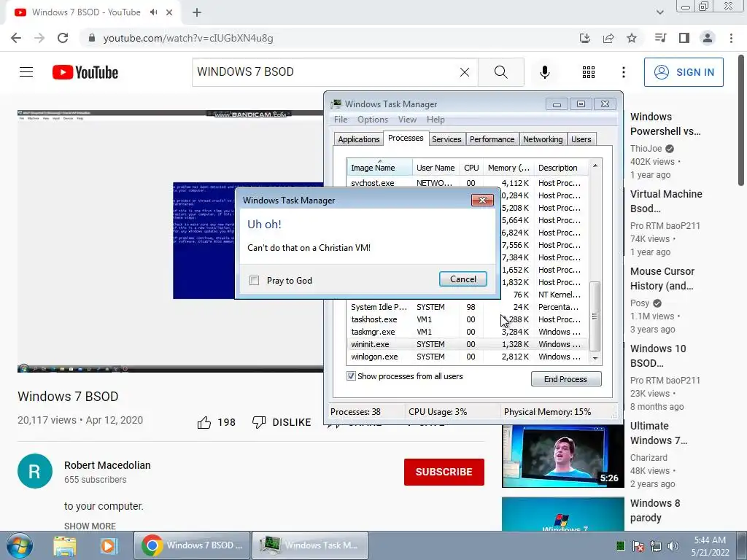
Task: Open the media controls icon in Chrome toolbar
Action: [x=660, y=38]
